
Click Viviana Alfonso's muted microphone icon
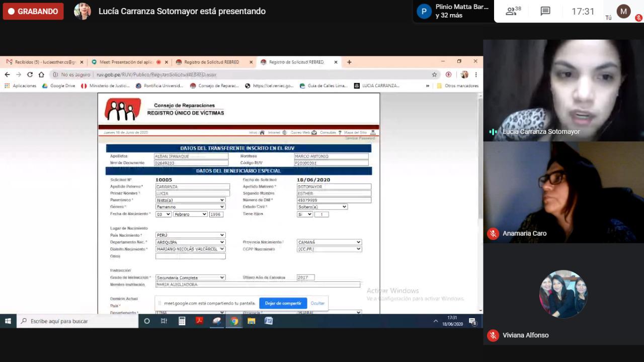click(x=493, y=335)
